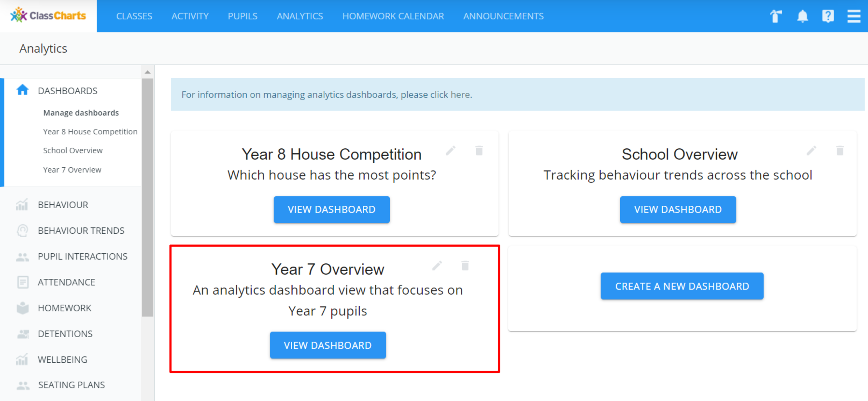The height and width of the screenshot is (401, 868).
Task: Click the Seating Plans icon
Action: [23, 385]
